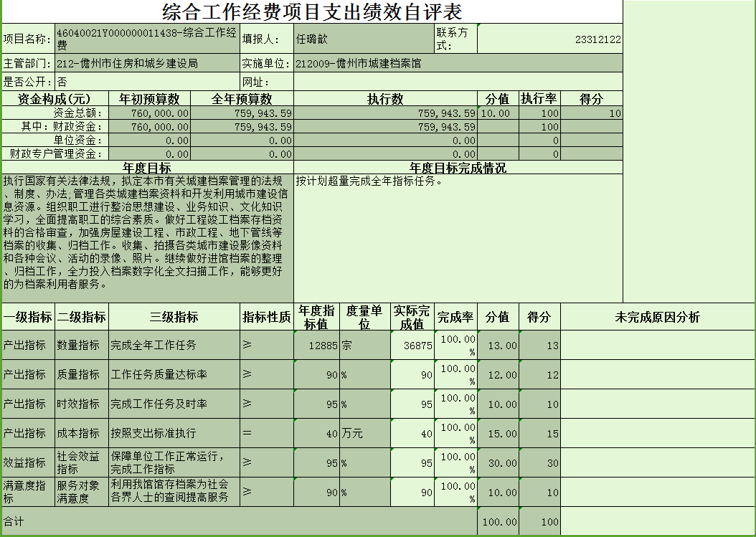Select the 实际完成值 column header
756x537 pixels.
(x=412, y=317)
